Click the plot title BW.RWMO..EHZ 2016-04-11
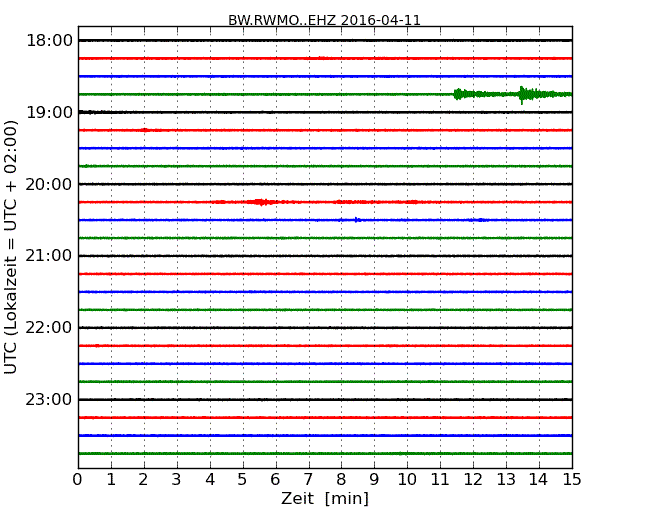 click(x=324, y=20)
